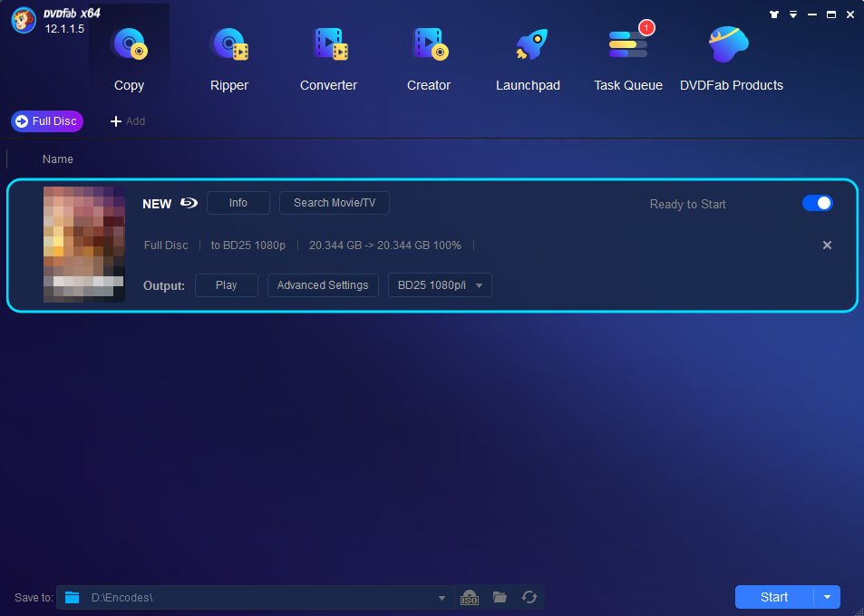864x616 pixels.
Task: Click the Name column header
Action: 58,159
